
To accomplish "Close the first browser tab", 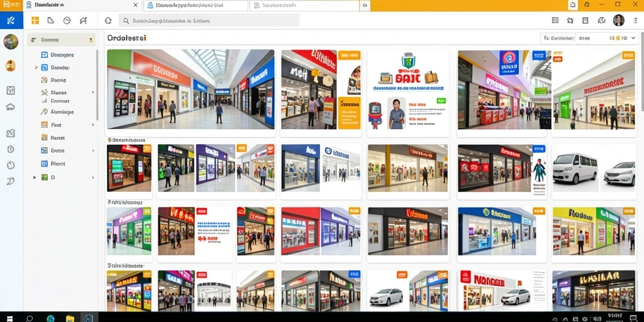I will pos(136,5).
